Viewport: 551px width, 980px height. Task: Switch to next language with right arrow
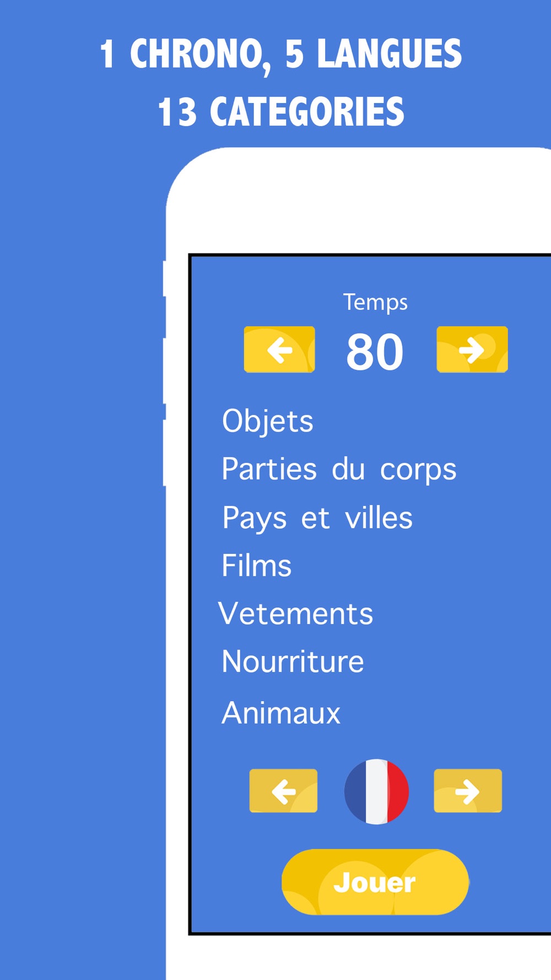click(x=468, y=791)
